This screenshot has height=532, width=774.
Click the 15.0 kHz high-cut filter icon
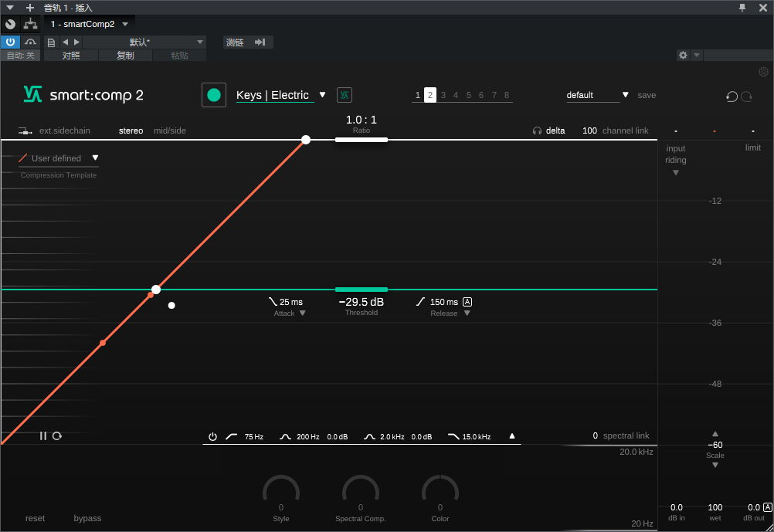(x=453, y=437)
